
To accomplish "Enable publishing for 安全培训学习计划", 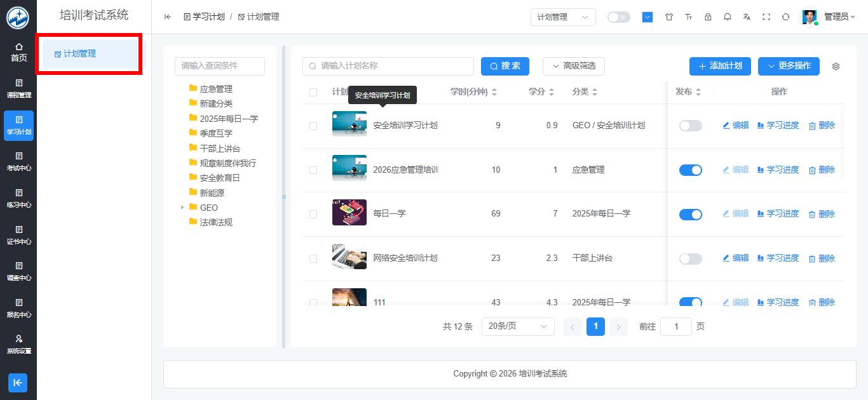I will (691, 125).
